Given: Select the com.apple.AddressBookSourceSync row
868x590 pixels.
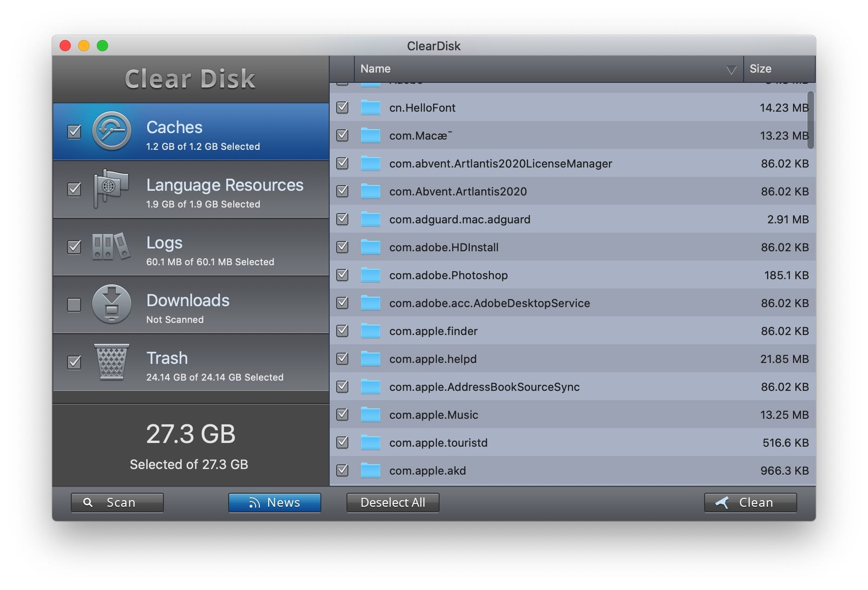Looking at the screenshot, I should pyautogui.click(x=573, y=387).
